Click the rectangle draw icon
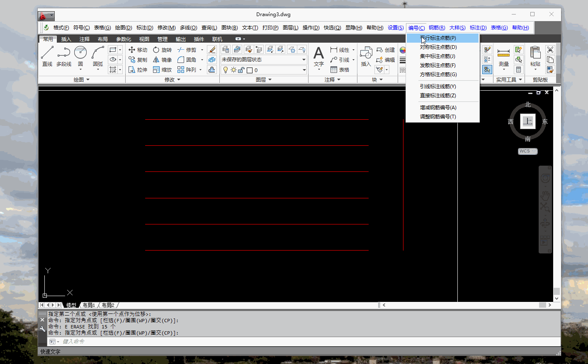 113,50
